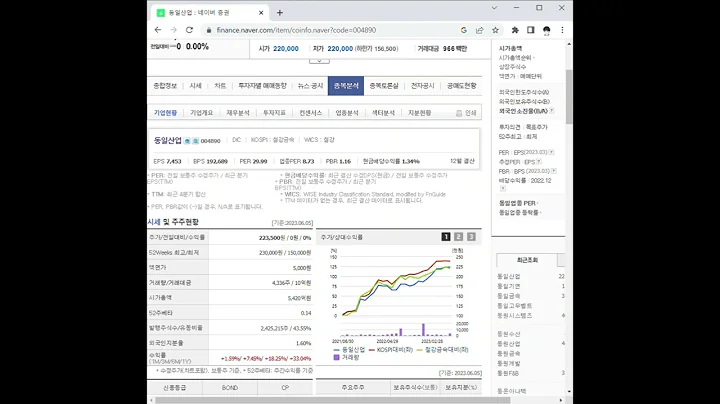Switch to the 지분현황 sub-tab

click(x=419, y=113)
